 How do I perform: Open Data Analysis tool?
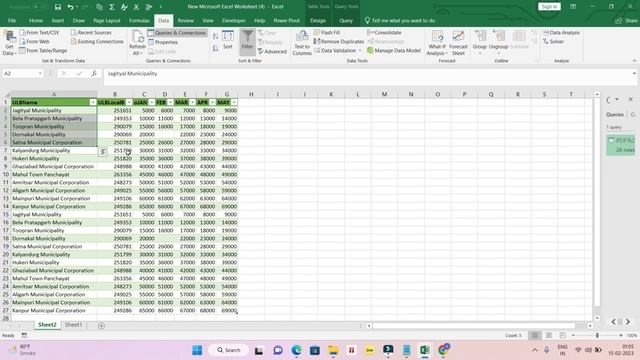pos(561,32)
